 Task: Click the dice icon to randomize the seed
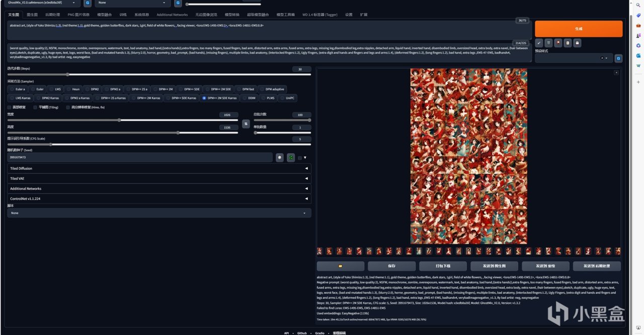280,158
